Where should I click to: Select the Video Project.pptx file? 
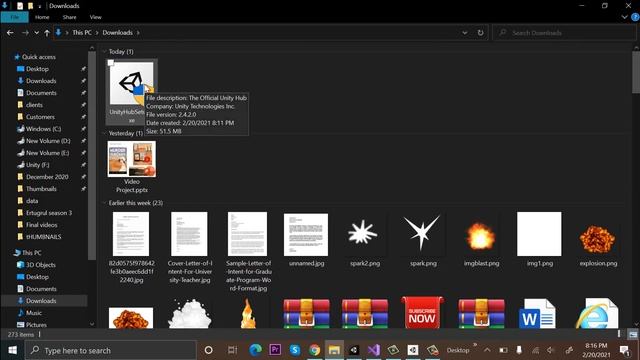click(x=131, y=167)
